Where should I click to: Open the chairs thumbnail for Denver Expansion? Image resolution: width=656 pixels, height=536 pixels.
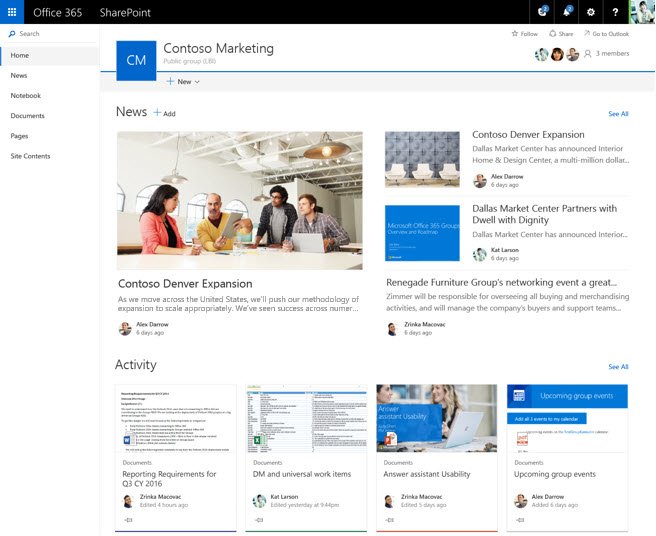pyautogui.click(x=422, y=159)
